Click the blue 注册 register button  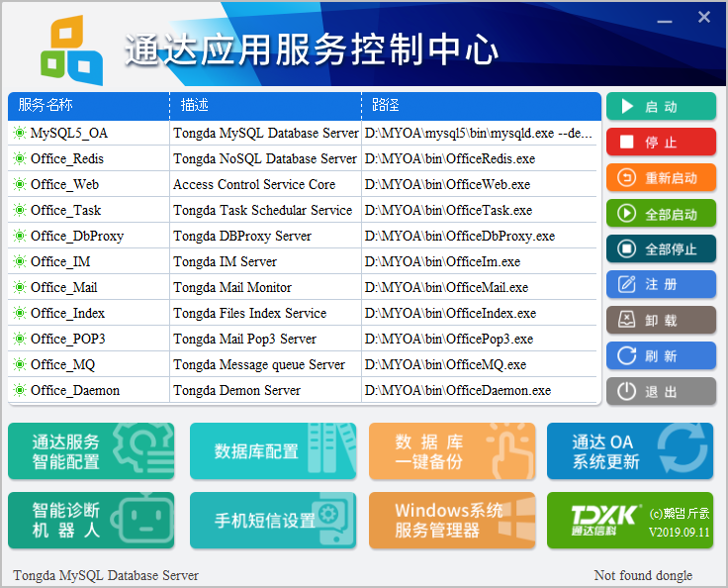click(x=661, y=284)
